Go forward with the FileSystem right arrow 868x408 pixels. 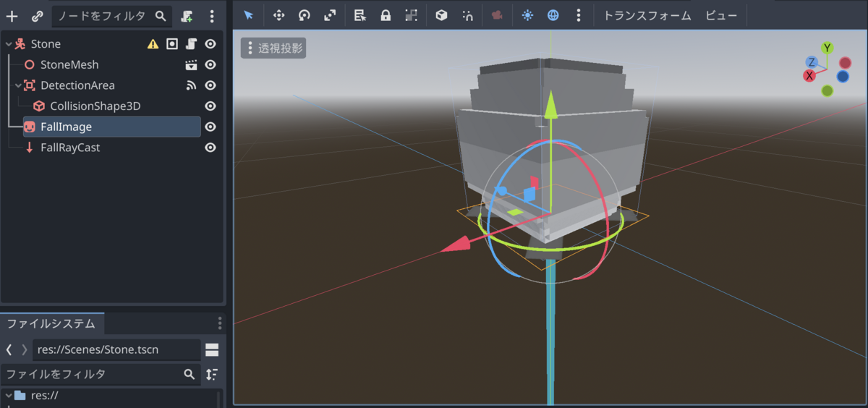[x=25, y=350]
